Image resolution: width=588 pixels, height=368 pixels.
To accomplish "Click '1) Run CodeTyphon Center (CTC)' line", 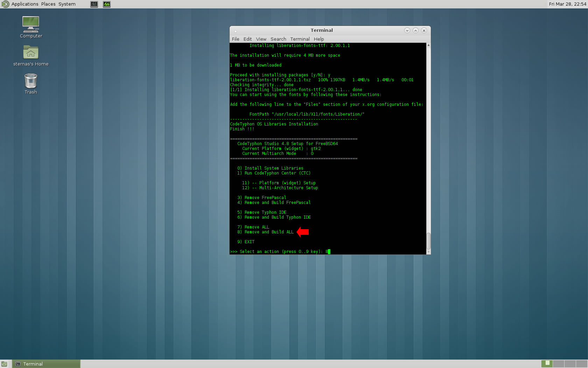I will (274, 173).
